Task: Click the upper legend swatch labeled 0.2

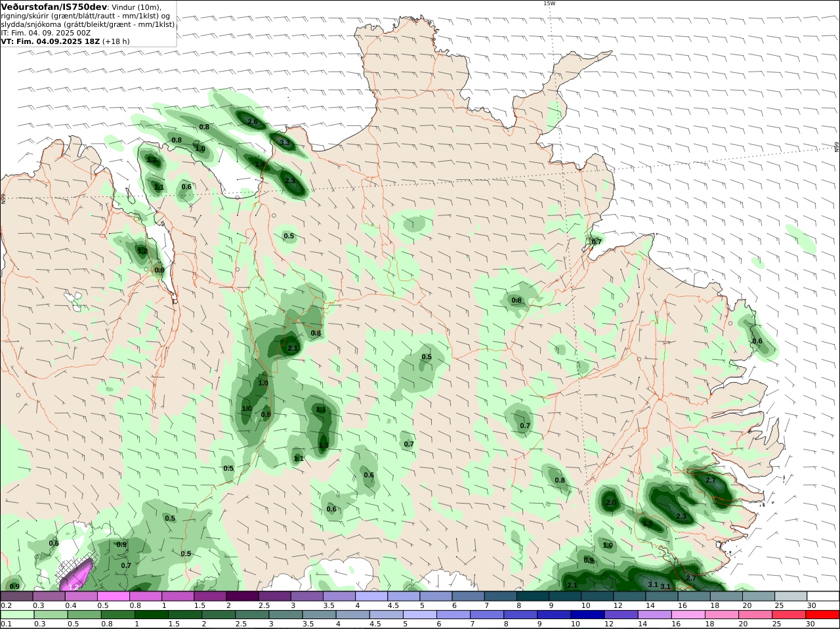Action: click(16, 596)
